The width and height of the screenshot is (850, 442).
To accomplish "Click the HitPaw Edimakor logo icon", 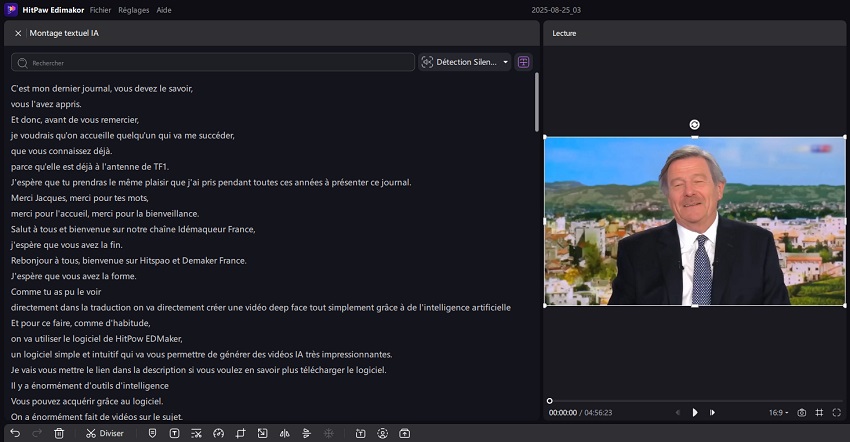I will pyautogui.click(x=11, y=10).
